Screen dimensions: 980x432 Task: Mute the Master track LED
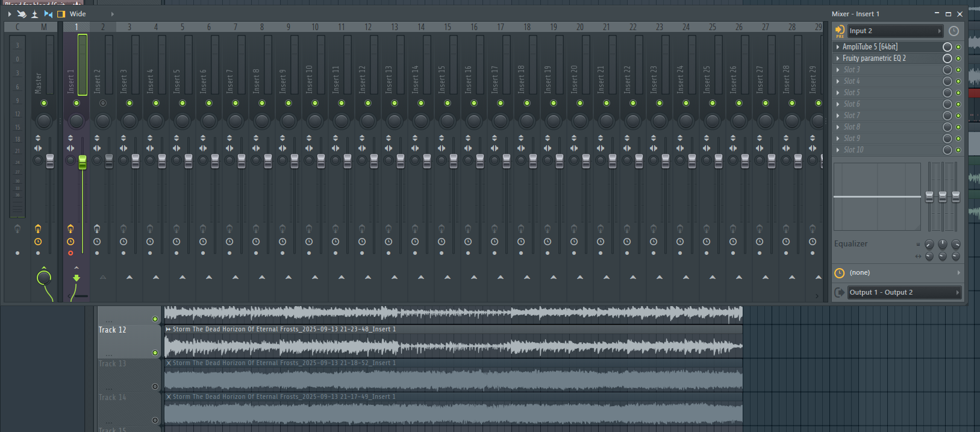44,103
